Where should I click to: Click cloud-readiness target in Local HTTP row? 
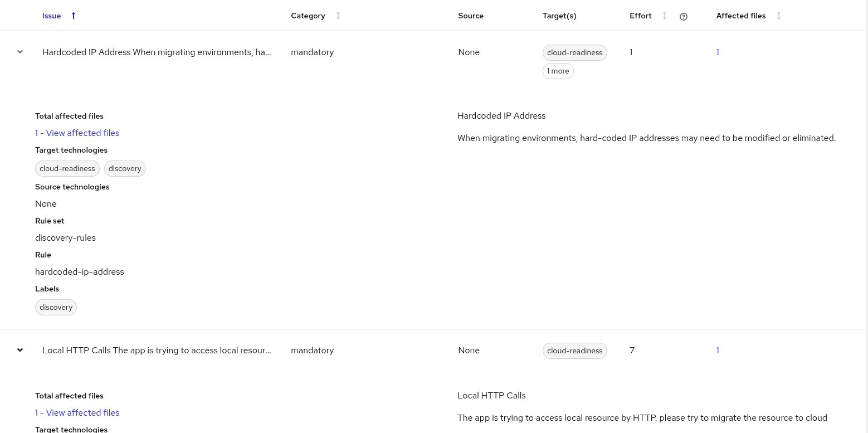[574, 351]
